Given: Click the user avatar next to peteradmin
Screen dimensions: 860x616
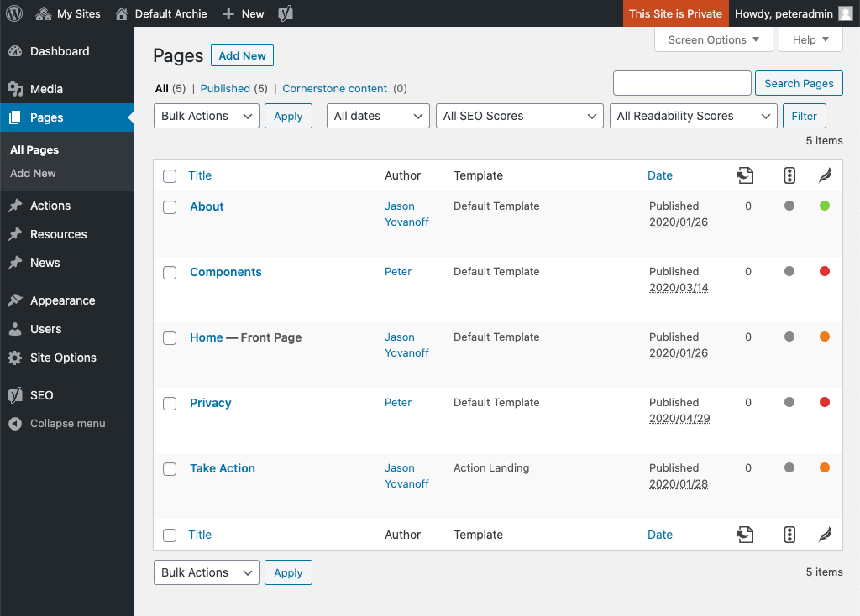Looking at the screenshot, I should tap(845, 13).
